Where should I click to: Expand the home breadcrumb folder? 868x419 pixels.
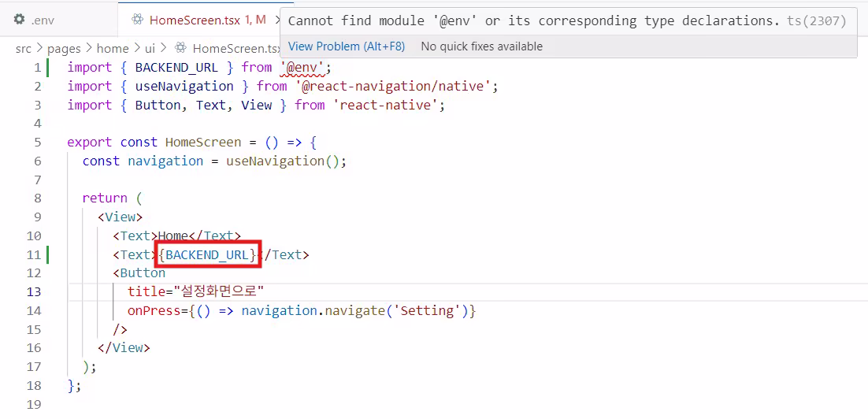(x=113, y=48)
